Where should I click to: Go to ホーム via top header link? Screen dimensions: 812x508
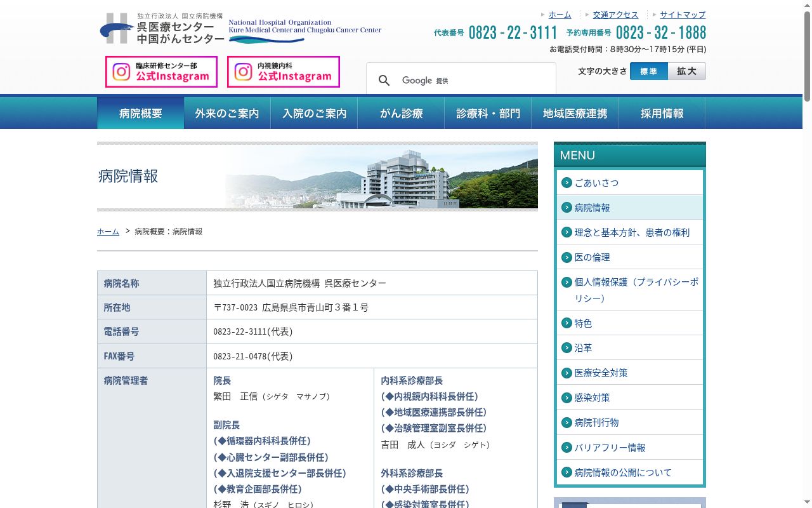(560, 15)
